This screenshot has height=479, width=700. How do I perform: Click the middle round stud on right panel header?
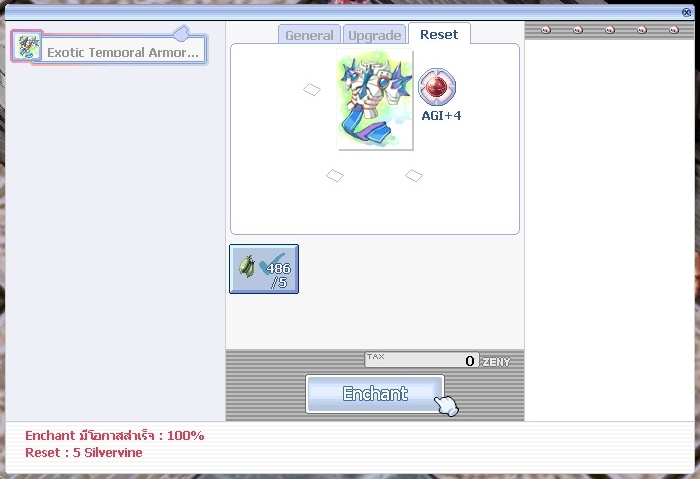coord(609,30)
